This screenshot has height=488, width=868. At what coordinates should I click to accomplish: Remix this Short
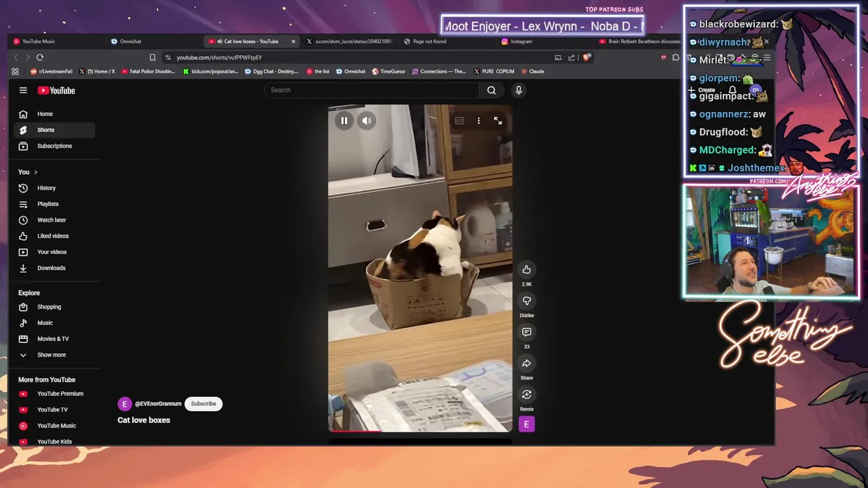coord(526,394)
